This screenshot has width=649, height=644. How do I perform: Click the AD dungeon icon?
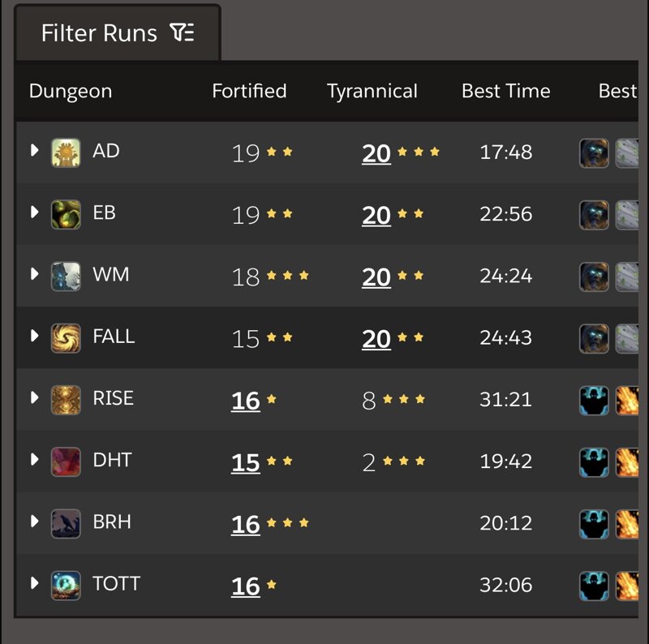(66, 152)
